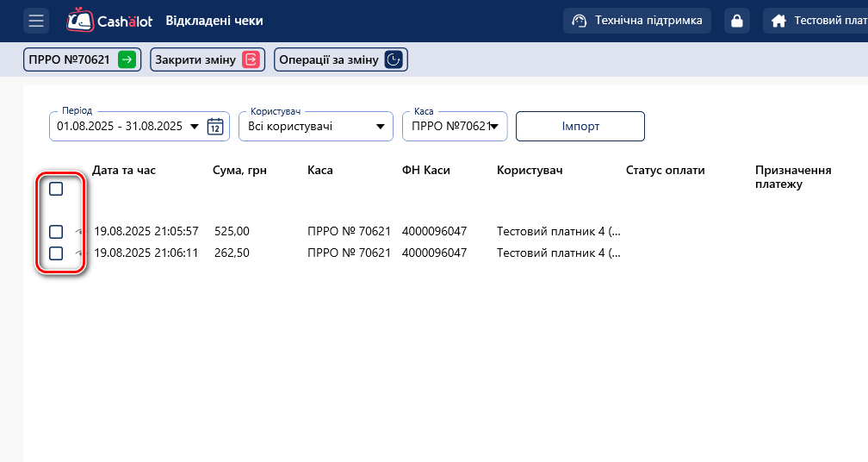Screen dimensions: 868x462
Task: Open the Користувач dropdown
Action: [x=381, y=127]
